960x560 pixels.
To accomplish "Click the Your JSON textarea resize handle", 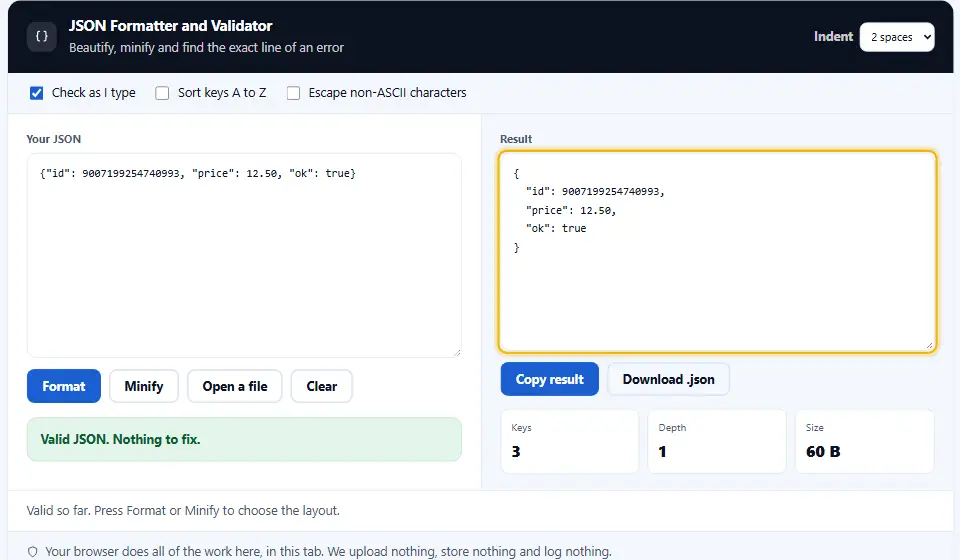I will point(457,353).
